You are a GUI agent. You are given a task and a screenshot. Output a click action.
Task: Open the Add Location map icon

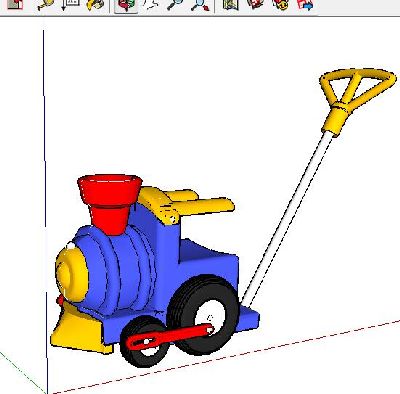click(230, 5)
